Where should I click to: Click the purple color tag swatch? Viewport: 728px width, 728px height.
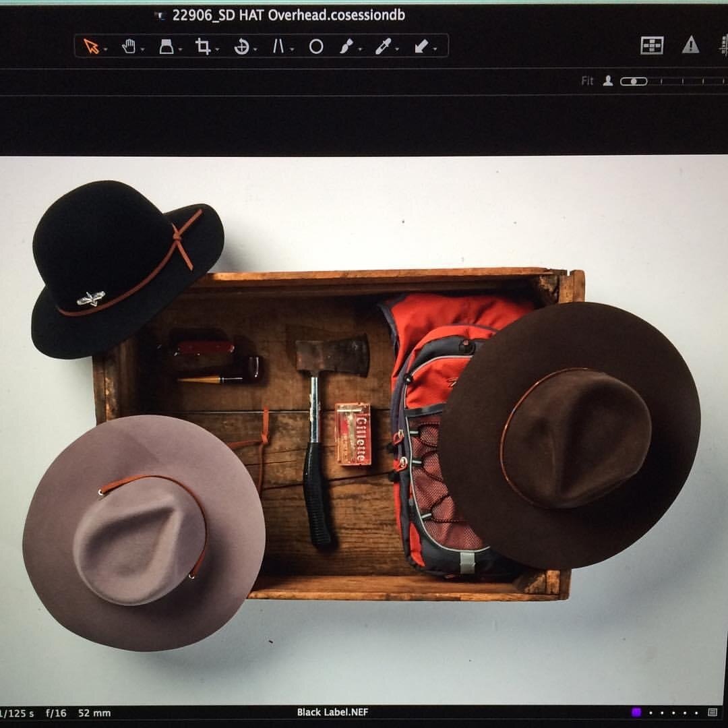(636, 711)
